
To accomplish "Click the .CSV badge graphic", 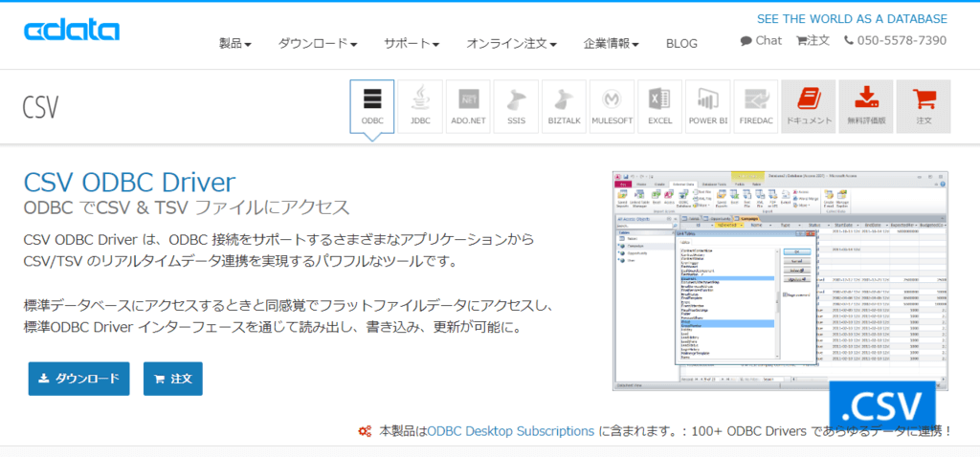I will (881, 405).
